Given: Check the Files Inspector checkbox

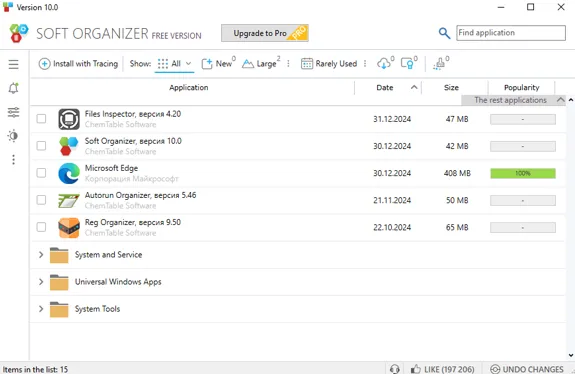Looking at the screenshot, I should (x=41, y=119).
